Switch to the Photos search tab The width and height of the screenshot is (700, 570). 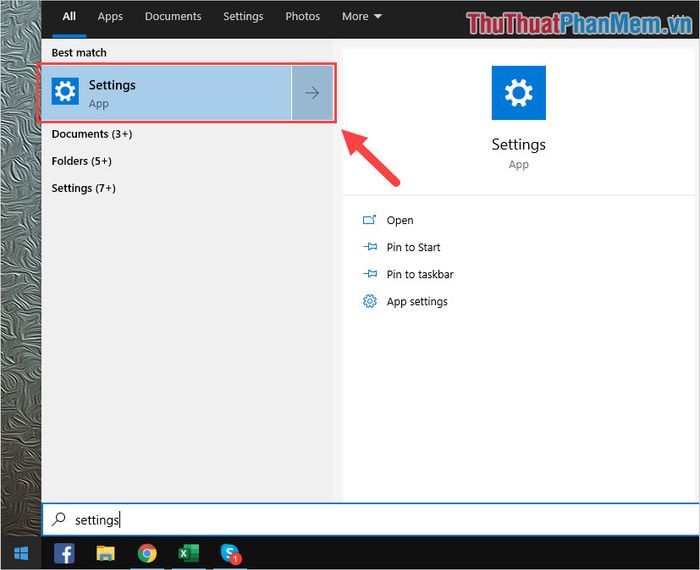(303, 17)
